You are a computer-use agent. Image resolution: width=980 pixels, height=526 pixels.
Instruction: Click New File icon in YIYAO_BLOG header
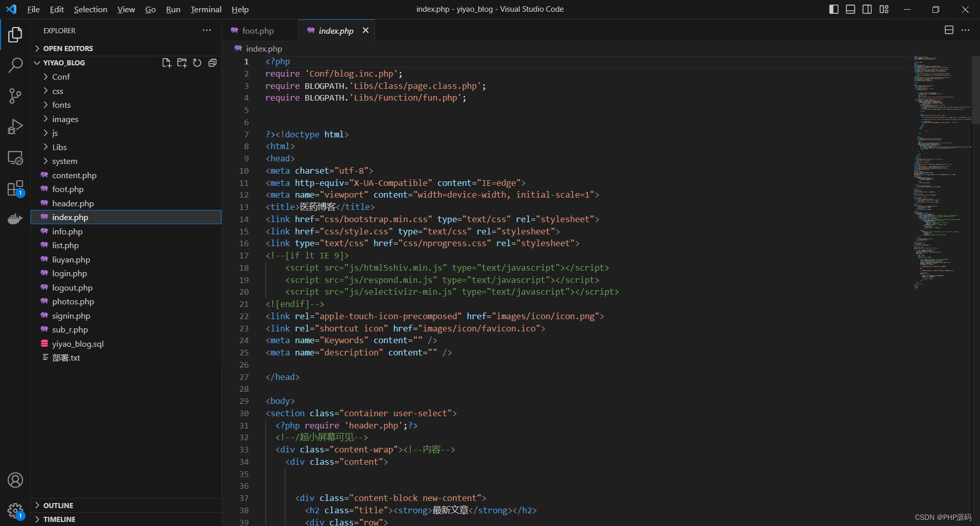pyautogui.click(x=166, y=63)
